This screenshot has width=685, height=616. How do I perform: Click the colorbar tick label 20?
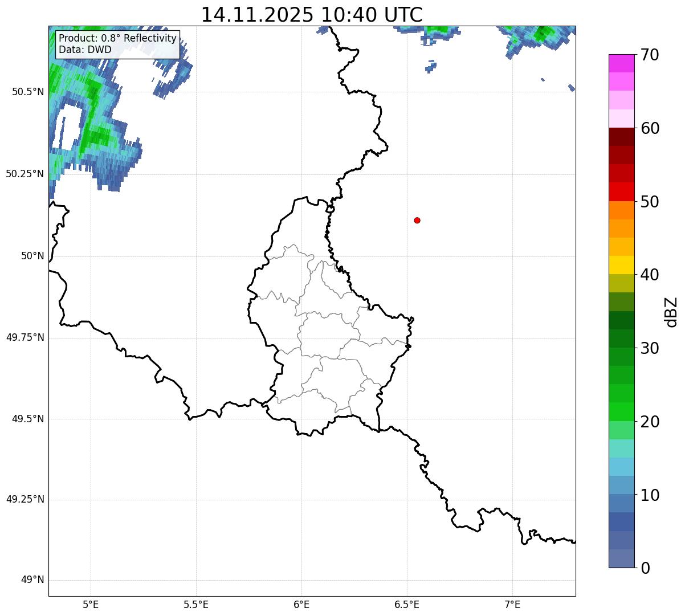[650, 422]
